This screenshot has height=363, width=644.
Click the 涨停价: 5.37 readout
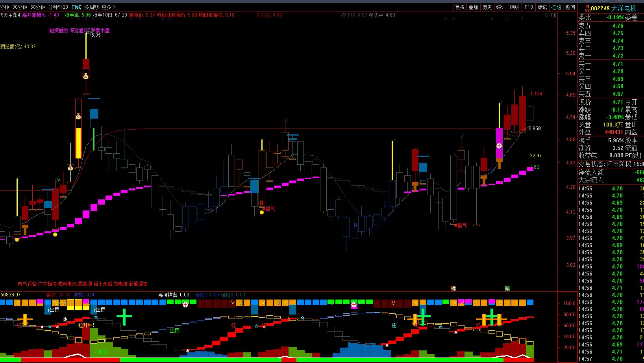142,15
